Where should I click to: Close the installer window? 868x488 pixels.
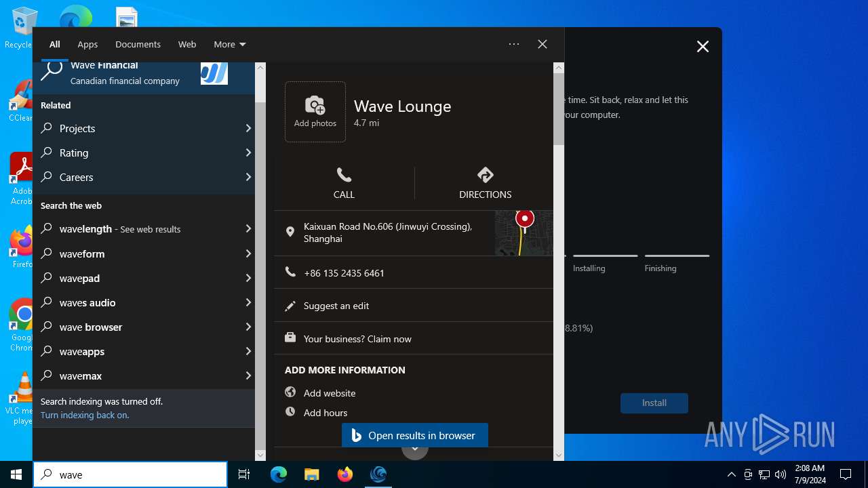[x=703, y=46]
